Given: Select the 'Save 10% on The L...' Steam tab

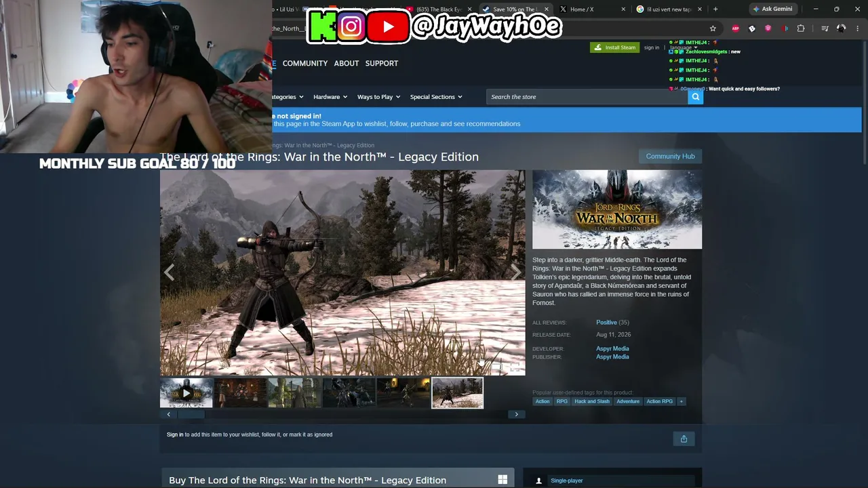Looking at the screenshot, I should point(515,9).
